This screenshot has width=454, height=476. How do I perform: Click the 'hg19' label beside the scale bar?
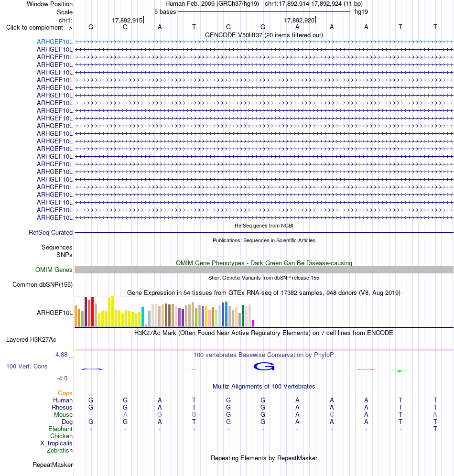[x=361, y=12]
